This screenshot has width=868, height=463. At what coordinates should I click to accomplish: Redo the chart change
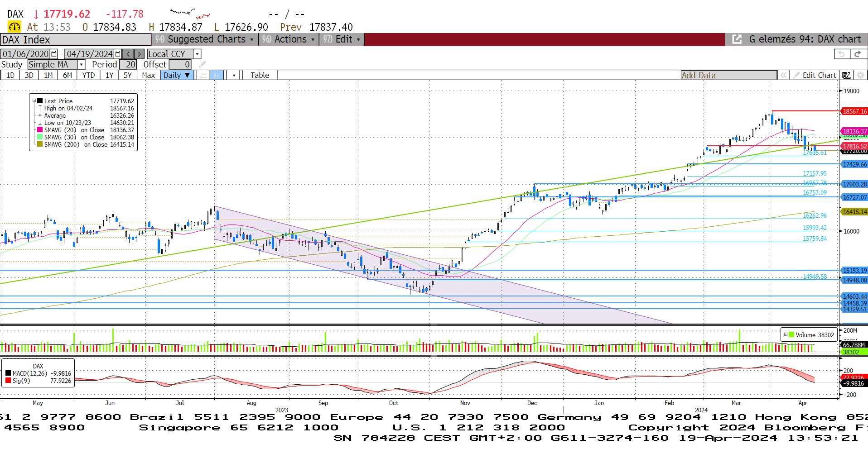coord(858,54)
